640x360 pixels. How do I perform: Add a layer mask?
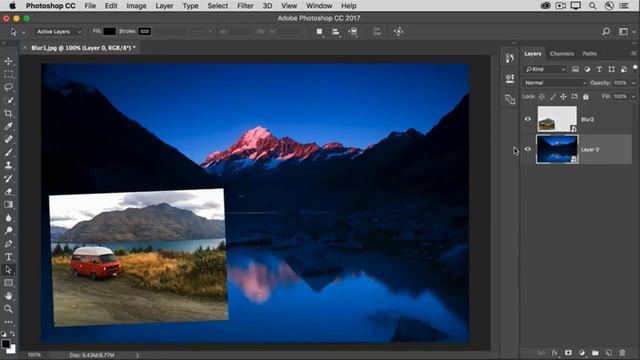(x=568, y=353)
